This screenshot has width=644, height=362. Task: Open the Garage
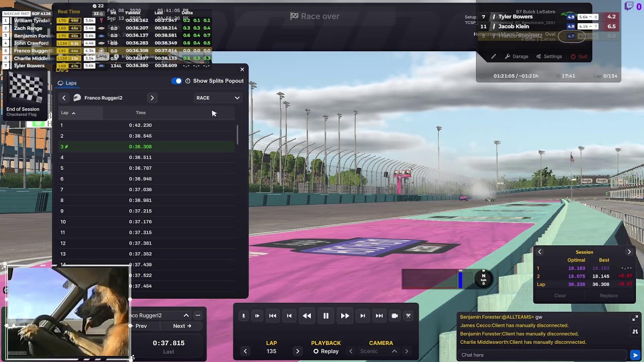[517, 56]
